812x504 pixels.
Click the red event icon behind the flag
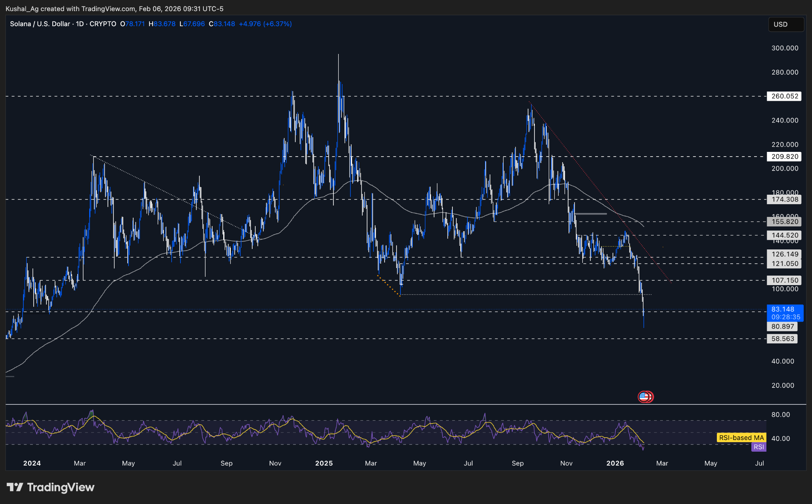click(650, 397)
